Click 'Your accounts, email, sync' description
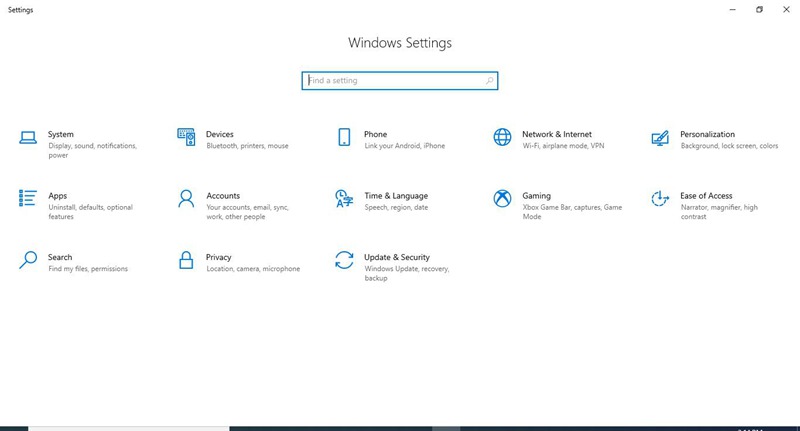The width and height of the screenshot is (800, 431). [247, 212]
